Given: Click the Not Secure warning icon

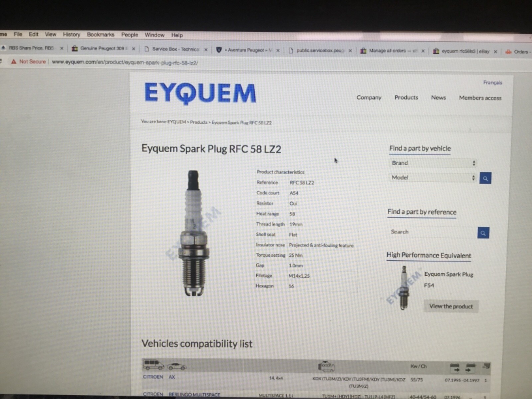Looking at the screenshot, I should coord(14,62).
